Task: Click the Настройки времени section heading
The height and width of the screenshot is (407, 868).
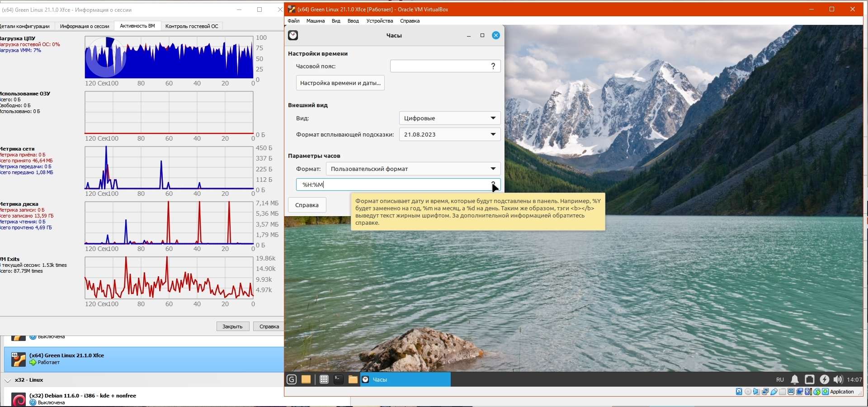Action: coord(318,53)
